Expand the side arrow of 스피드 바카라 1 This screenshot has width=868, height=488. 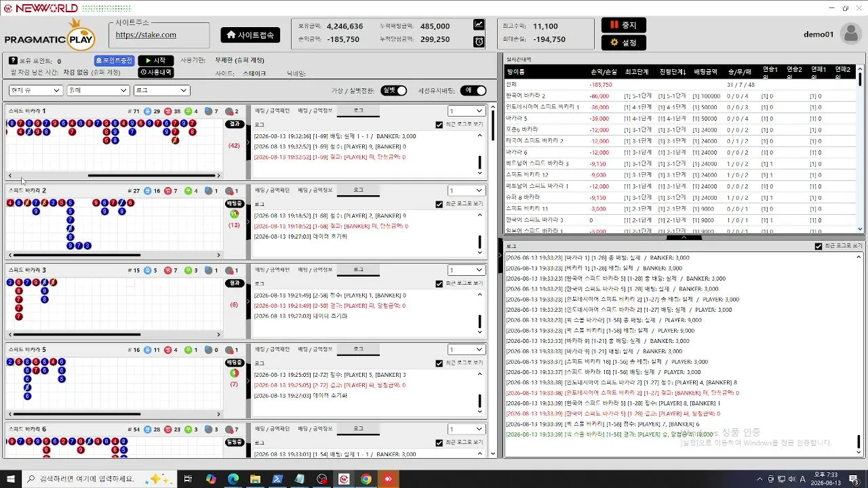pyautogui.click(x=248, y=141)
